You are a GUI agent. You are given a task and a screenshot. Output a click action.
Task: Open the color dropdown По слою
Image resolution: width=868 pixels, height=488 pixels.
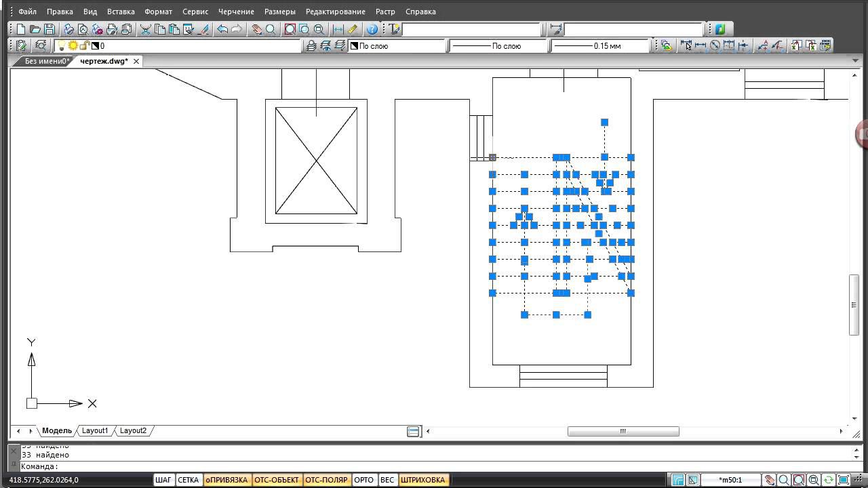point(397,45)
